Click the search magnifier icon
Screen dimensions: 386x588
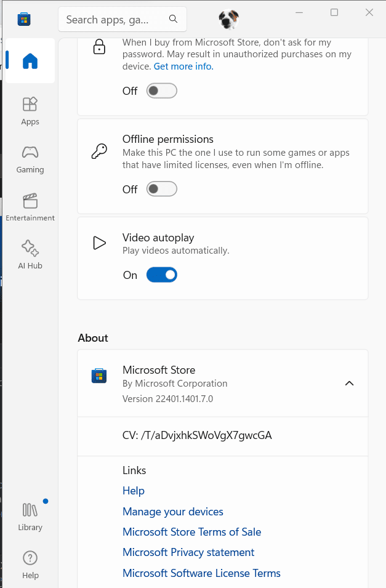173,18
